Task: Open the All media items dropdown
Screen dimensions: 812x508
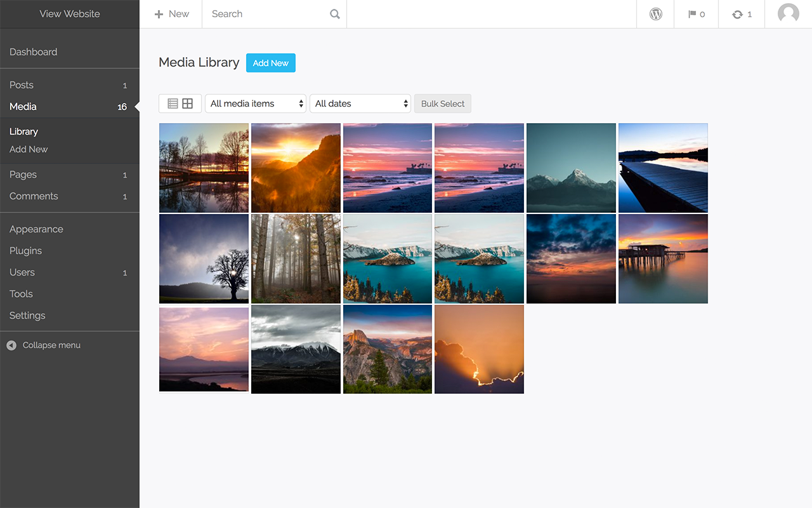Action: pos(256,104)
